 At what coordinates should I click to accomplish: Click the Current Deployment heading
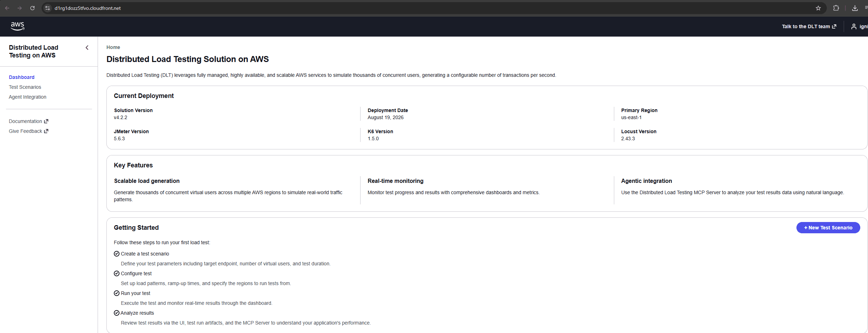tap(144, 96)
